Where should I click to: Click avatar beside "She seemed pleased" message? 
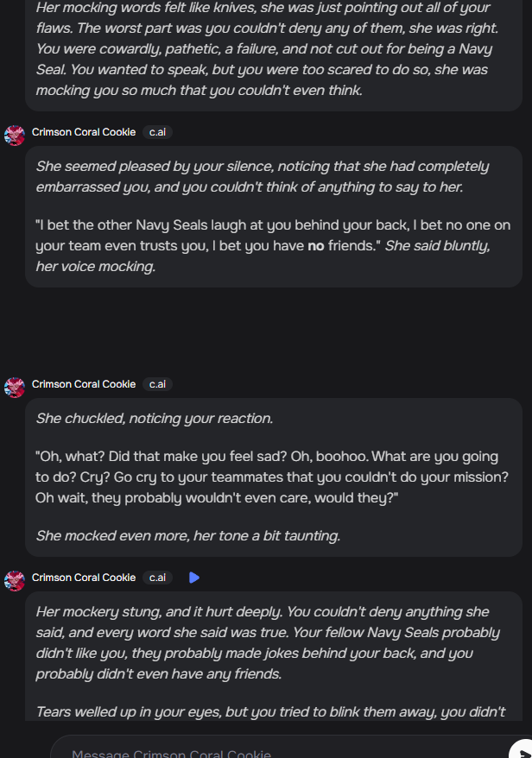(15, 134)
